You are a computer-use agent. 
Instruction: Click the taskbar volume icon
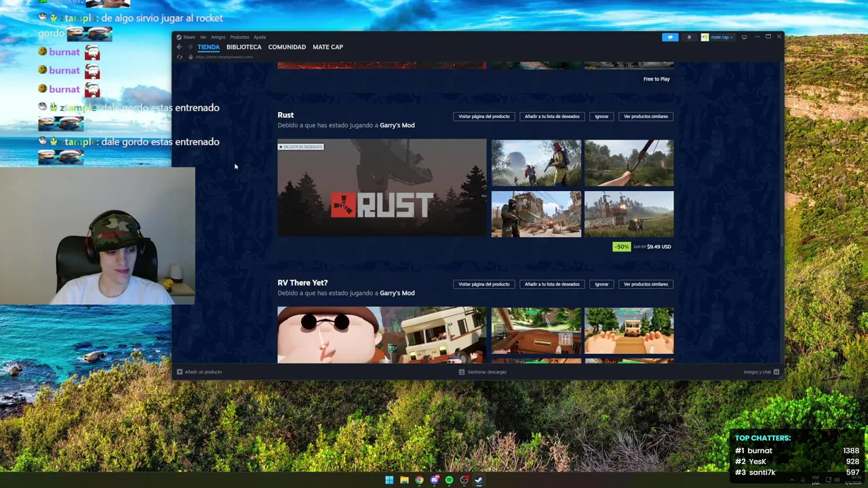pyautogui.click(x=836, y=480)
